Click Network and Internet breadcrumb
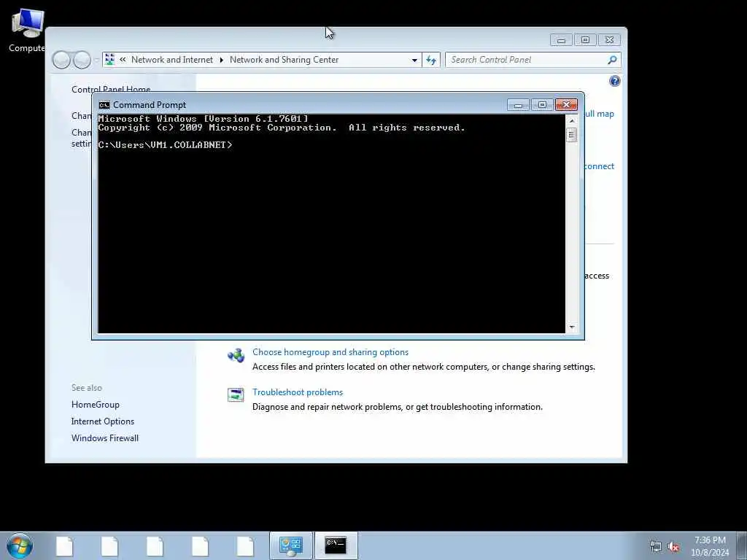This screenshot has height=560, width=747. (172, 60)
